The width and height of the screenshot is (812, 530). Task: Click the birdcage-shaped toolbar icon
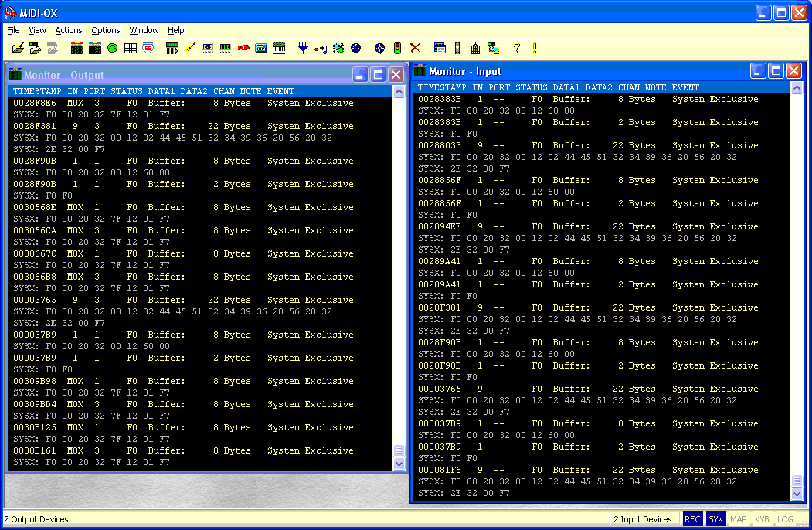tap(475, 49)
